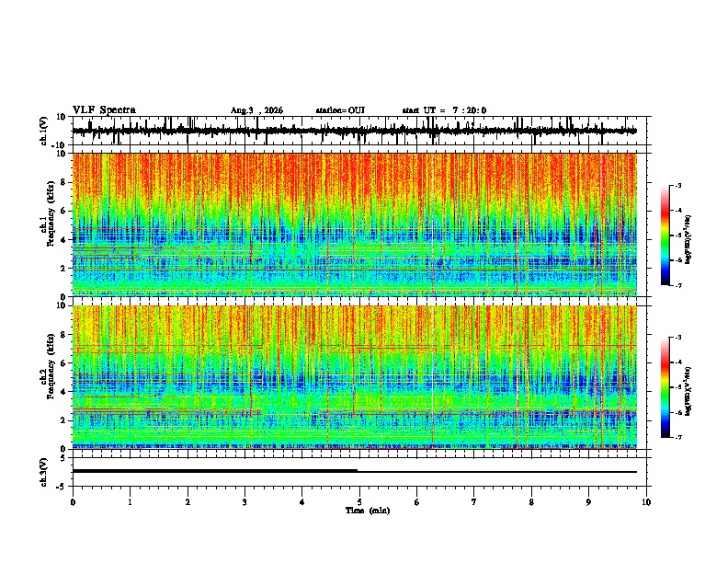
Task: Click time-axis tick label "10"
Action: tap(646, 502)
